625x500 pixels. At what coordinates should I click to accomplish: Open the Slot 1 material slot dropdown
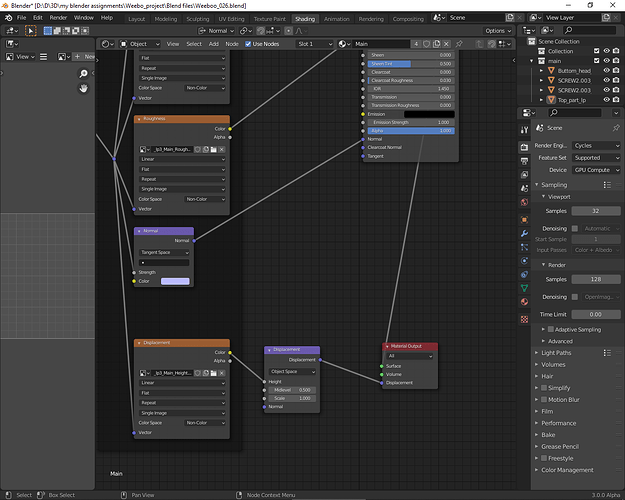(314, 44)
